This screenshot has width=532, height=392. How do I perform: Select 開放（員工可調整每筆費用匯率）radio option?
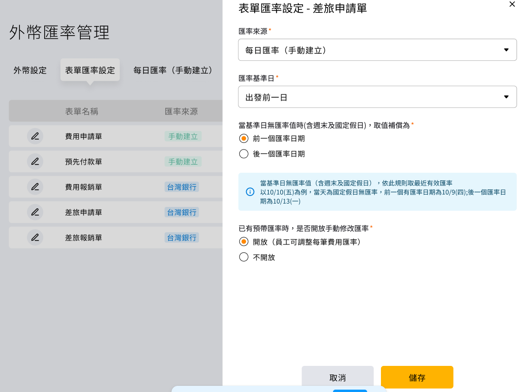click(244, 242)
